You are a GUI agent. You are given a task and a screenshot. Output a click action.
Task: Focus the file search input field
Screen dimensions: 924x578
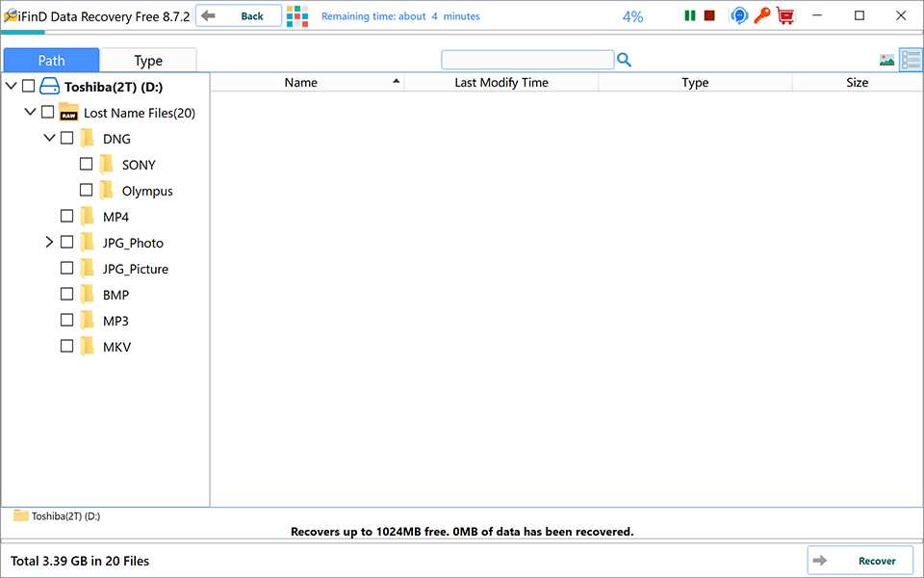click(527, 60)
